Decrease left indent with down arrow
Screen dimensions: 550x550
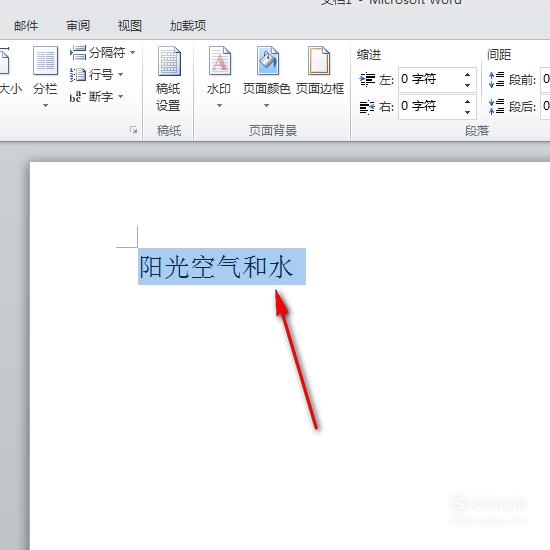click(x=468, y=85)
